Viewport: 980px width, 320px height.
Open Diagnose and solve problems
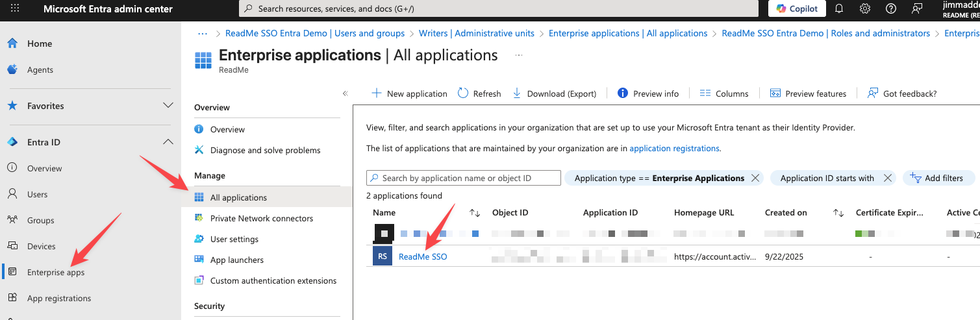coord(266,150)
